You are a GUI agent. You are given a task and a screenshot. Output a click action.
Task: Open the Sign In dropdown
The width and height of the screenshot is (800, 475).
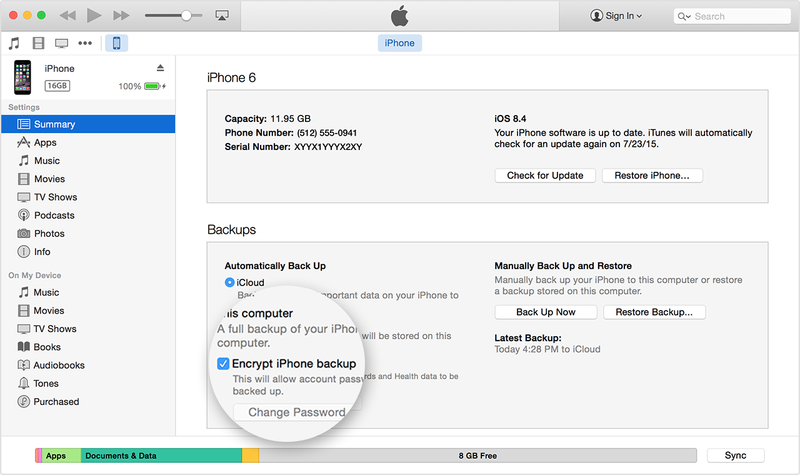point(616,16)
